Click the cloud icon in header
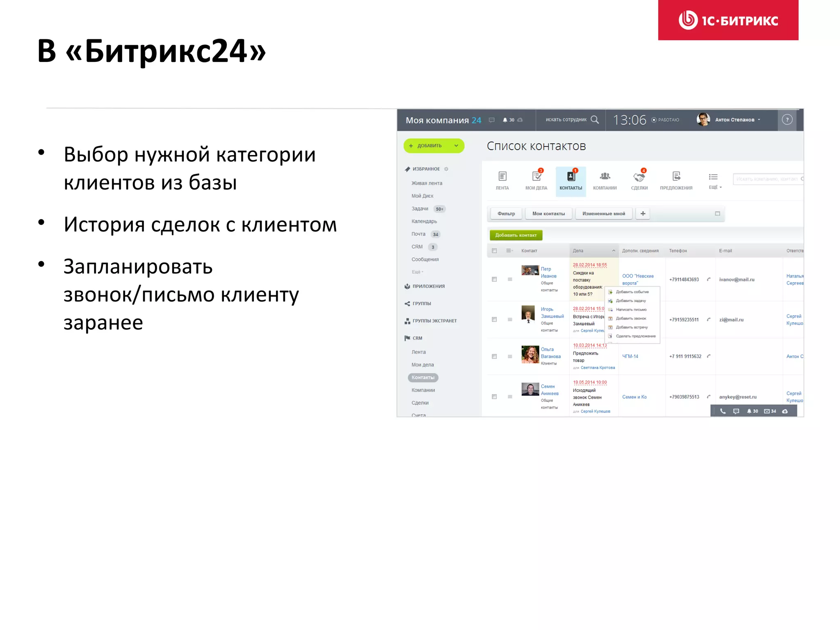Image resolution: width=840 pixels, height=630 pixels. [x=520, y=120]
